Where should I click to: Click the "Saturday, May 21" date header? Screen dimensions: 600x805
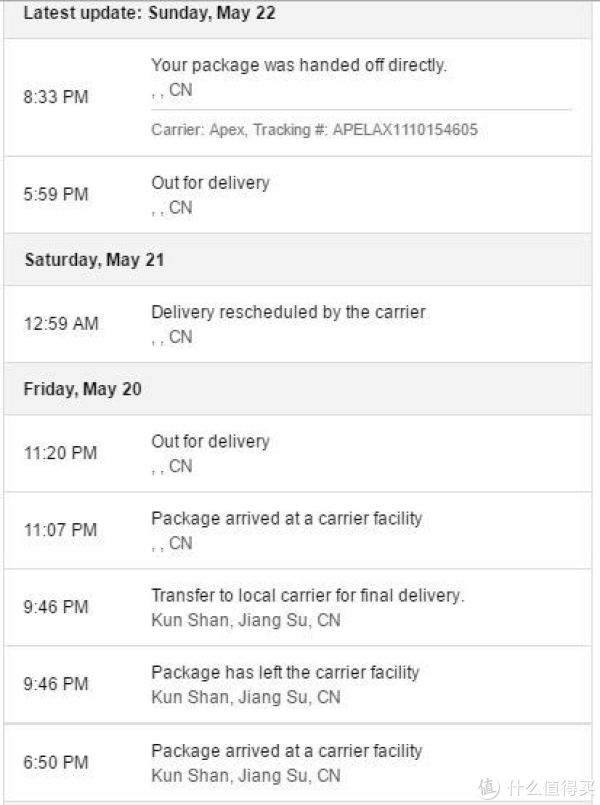[x=94, y=259]
